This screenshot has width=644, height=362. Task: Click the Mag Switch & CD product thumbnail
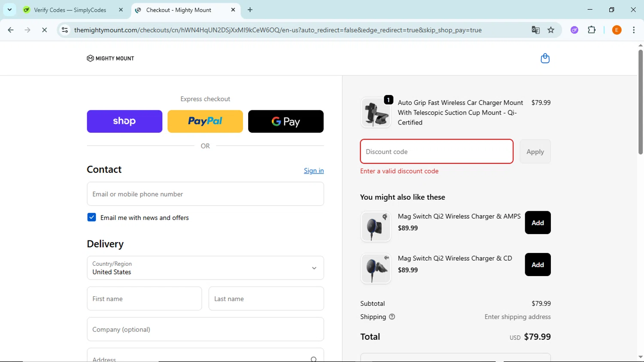click(376, 268)
